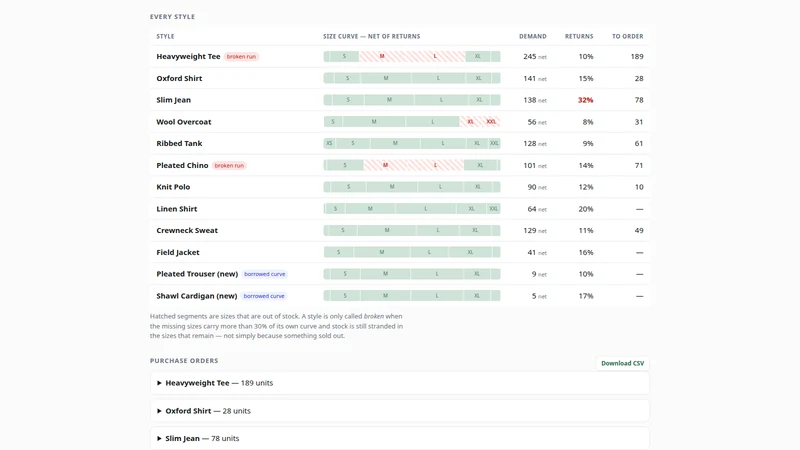800x450 pixels.
Task: Click the 10 to-order value for Knit Polo
Action: [639, 187]
